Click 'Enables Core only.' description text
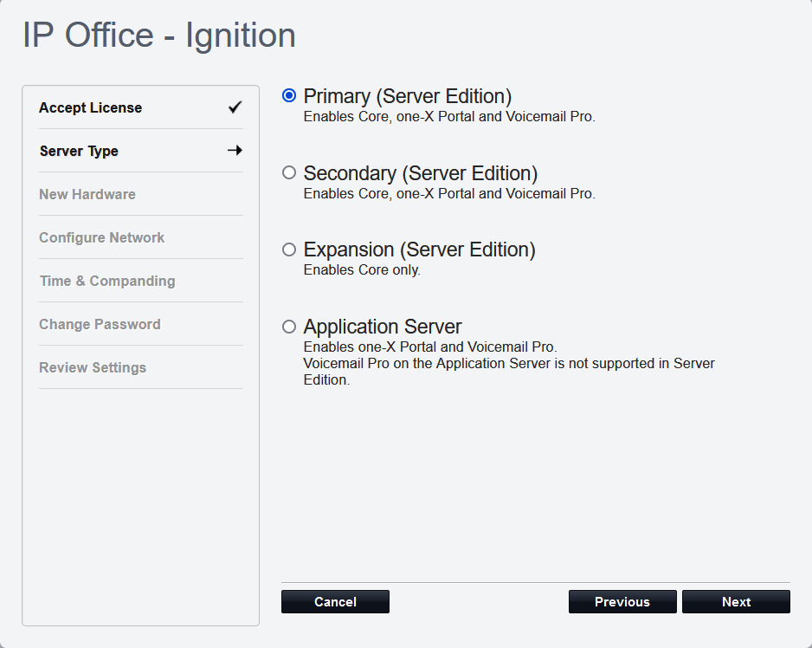The height and width of the screenshot is (648, 812). pos(362,270)
